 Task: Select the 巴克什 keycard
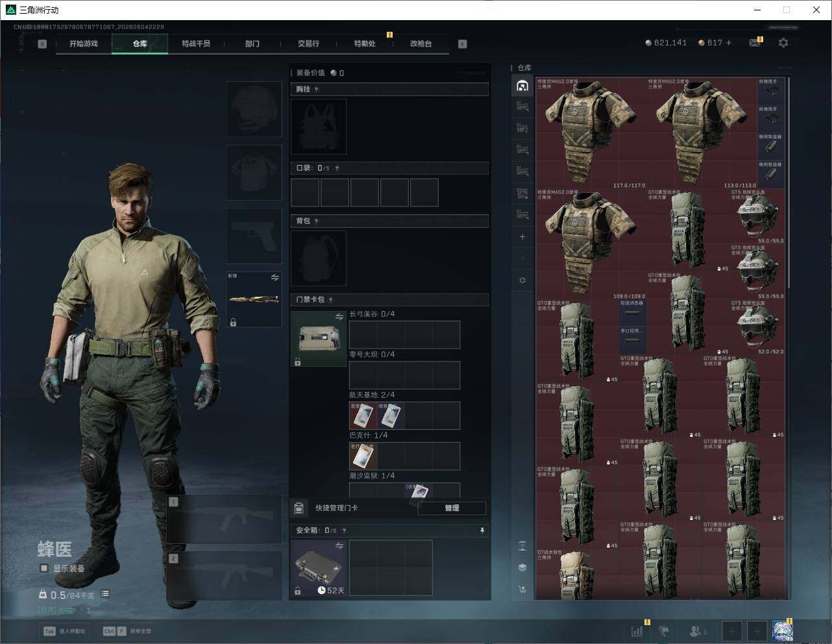point(363,456)
